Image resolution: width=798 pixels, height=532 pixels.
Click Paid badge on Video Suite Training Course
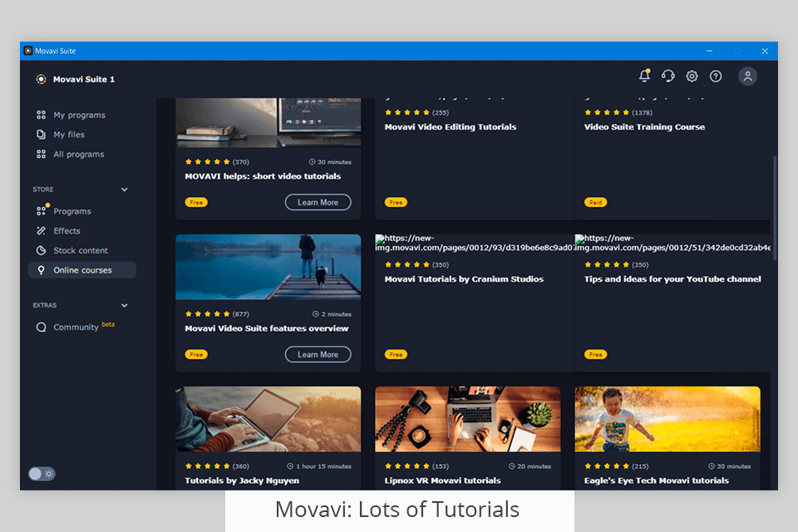pos(595,202)
